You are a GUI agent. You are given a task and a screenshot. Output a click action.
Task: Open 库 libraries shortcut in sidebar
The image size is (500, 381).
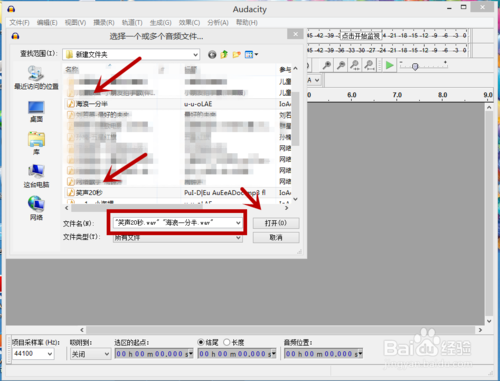(x=36, y=143)
